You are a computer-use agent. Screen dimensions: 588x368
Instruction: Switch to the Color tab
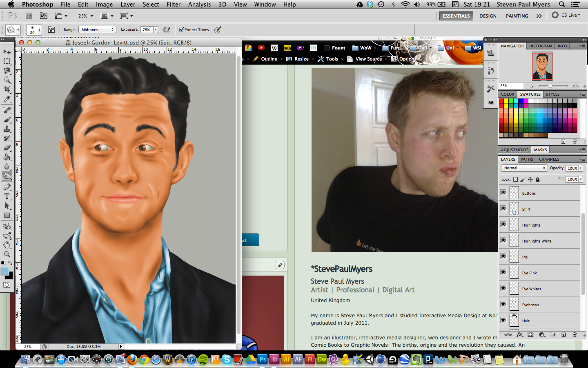(508, 94)
